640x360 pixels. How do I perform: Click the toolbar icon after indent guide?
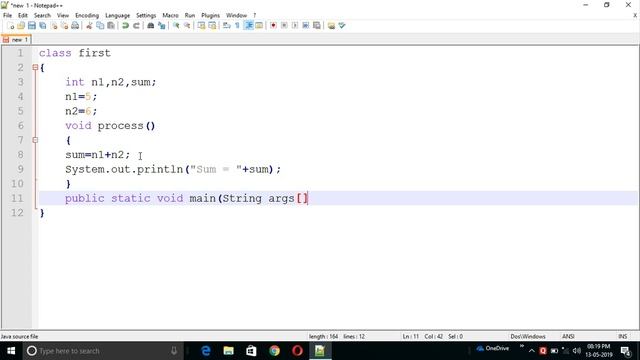[259, 26]
